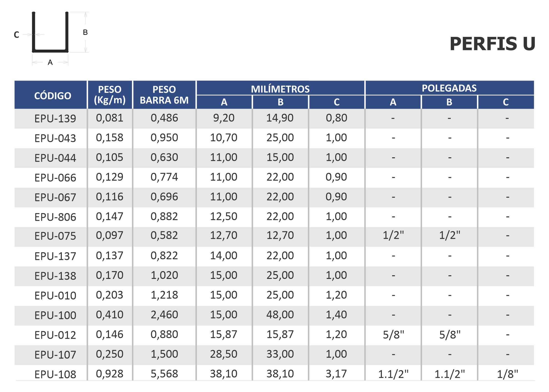Select the 9,20 millimeter value
549x392 pixels.
[224, 118]
